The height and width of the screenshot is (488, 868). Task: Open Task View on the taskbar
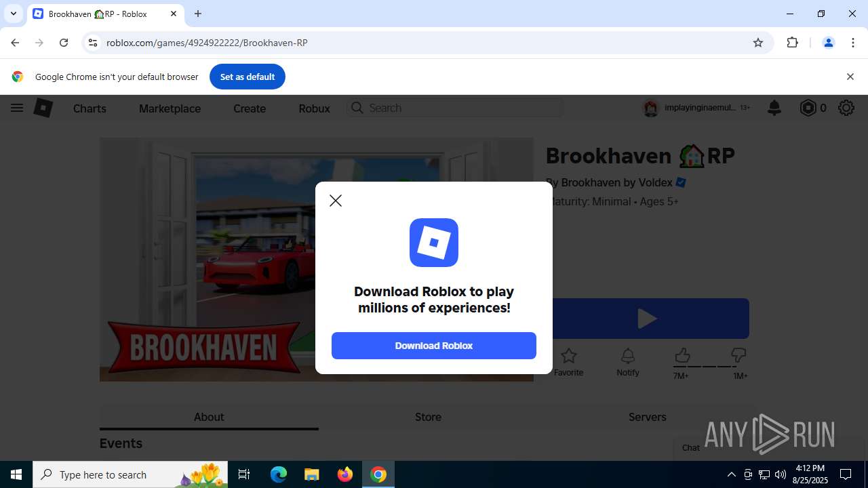244,474
